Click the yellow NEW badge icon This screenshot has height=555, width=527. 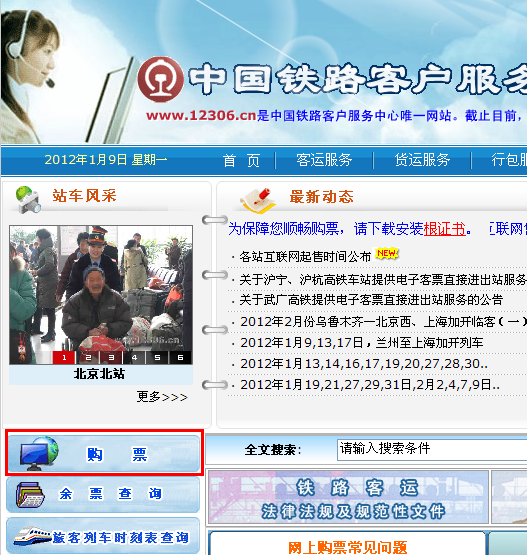(x=386, y=253)
